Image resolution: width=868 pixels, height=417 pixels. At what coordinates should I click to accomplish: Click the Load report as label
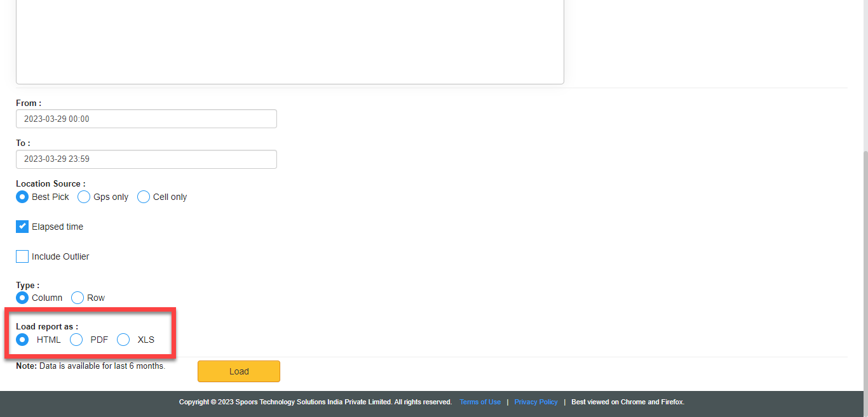(x=47, y=326)
